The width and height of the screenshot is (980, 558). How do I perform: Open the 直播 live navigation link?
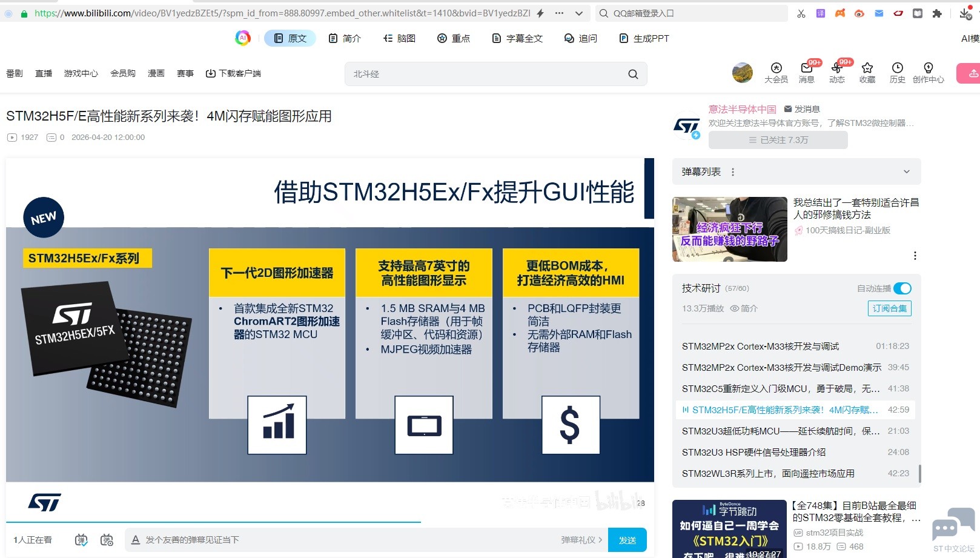(44, 73)
